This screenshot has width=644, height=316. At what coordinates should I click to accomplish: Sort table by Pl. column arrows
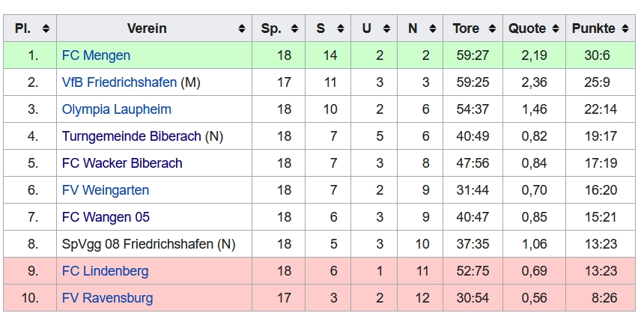click(x=46, y=28)
